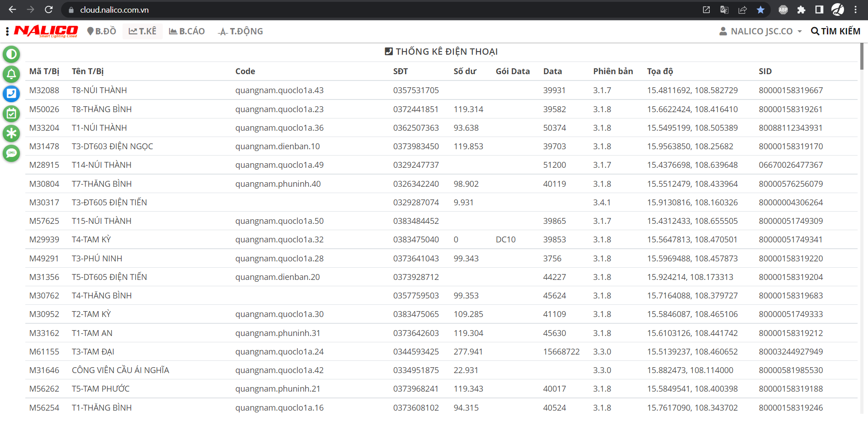The image size is (868, 440).
Task: Open the ABP Adblock extension icon
Action: click(x=783, y=10)
